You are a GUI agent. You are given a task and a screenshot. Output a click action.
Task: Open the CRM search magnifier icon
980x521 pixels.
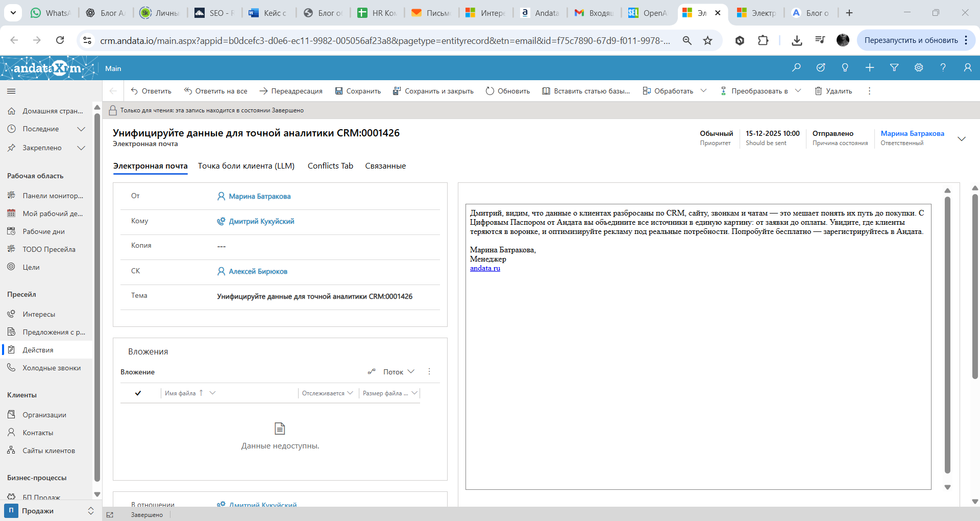pyautogui.click(x=796, y=68)
